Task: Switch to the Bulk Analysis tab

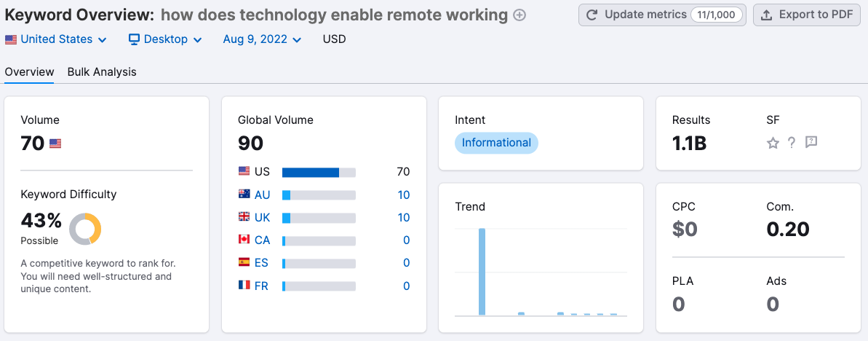Action: tap(102, 72)
